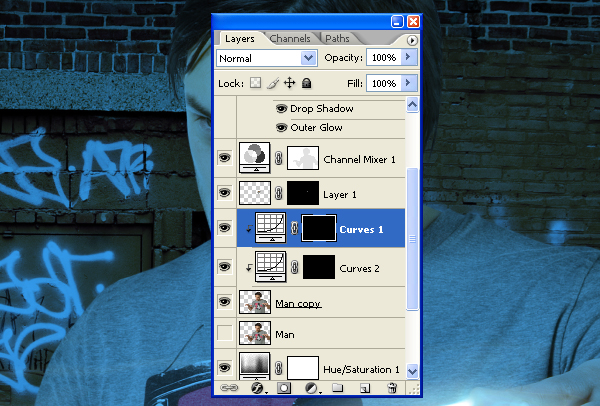Toggle visibility of Layer 1
Screen dimensions: 600x406
225,192
